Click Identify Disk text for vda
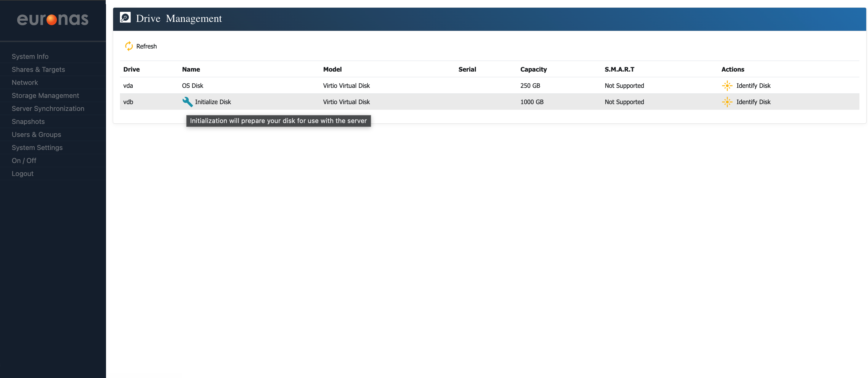 click(753, 85)
